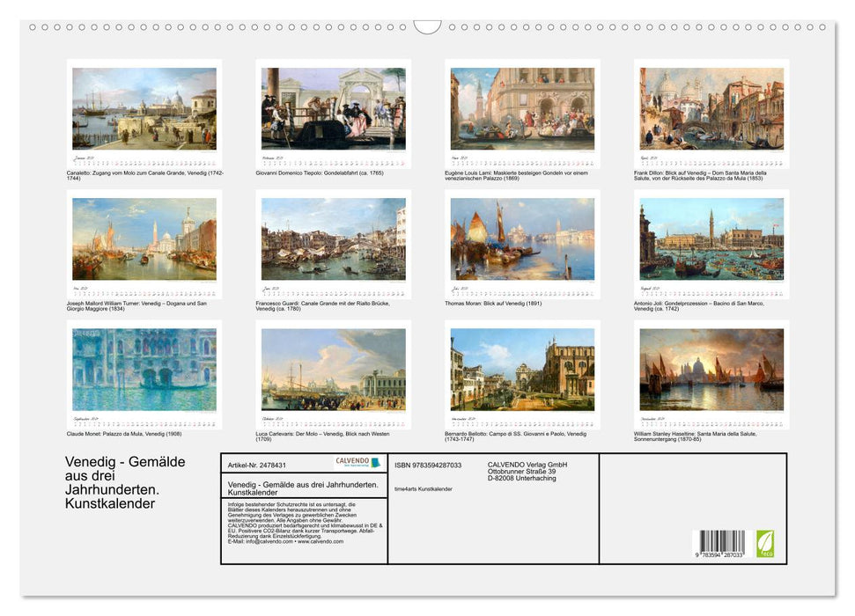Click caption 'Eugène Louis Lami: Maskierte besteigen Gondeln'

(x=516, y=175)
